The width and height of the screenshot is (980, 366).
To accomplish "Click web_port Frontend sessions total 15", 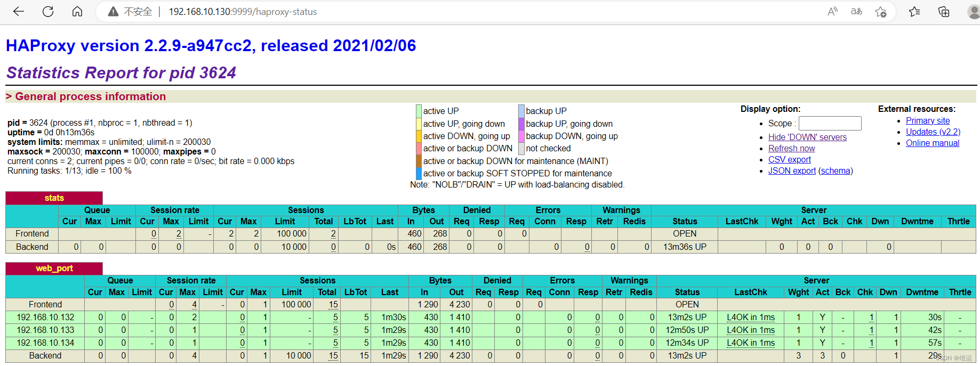I will coord(333,304).
